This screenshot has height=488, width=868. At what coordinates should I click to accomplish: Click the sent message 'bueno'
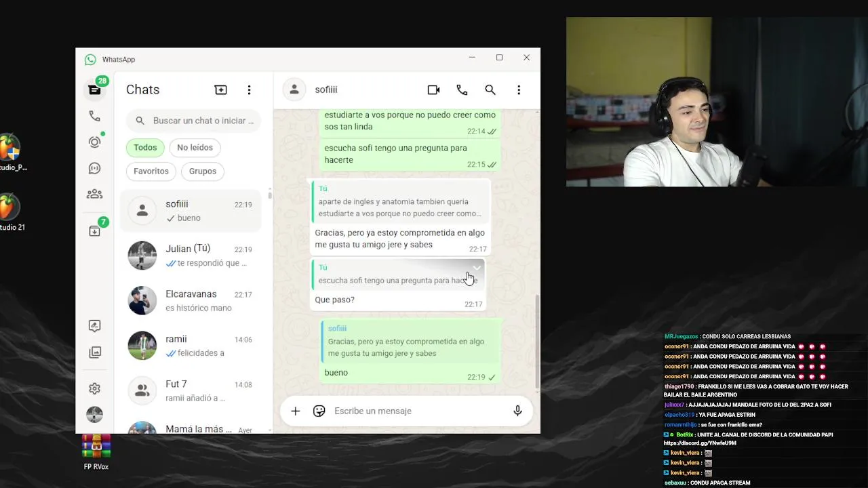[x=336, y=373]
